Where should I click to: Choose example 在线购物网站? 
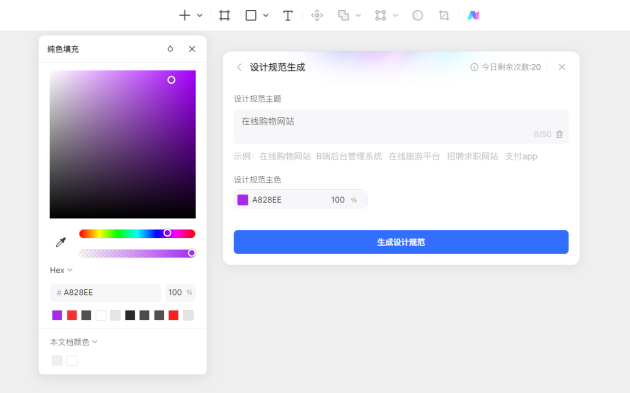[285, 156]
